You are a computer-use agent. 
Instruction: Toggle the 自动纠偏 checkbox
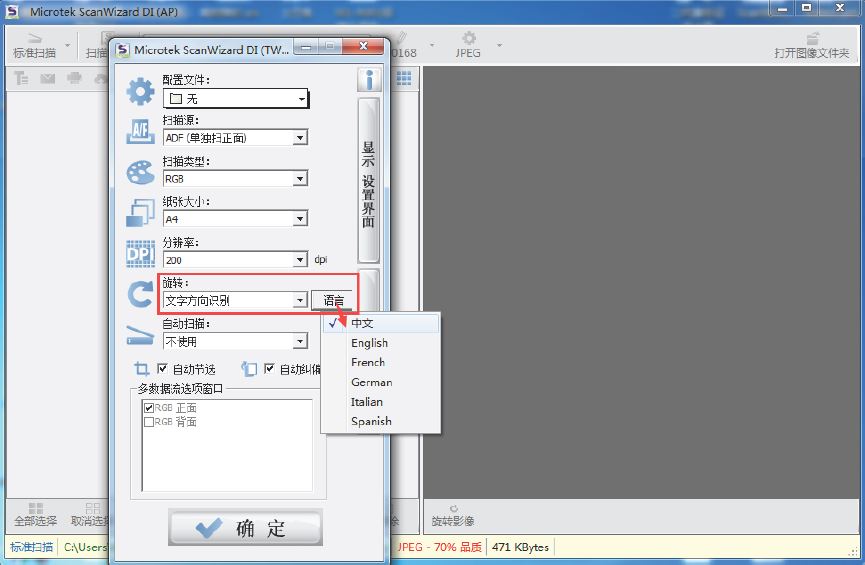click(269, 369)
